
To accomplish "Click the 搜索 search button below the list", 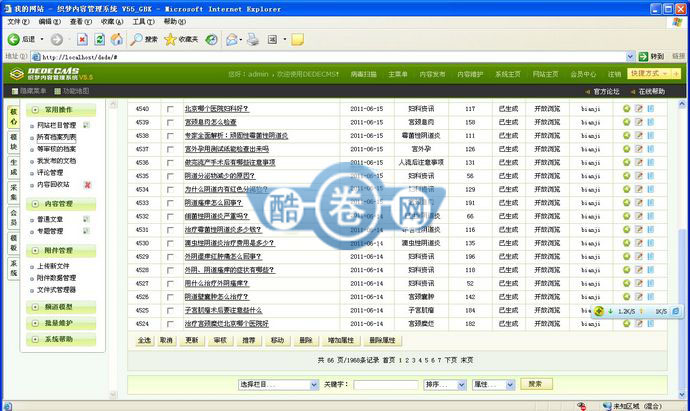I will tap(536, 384).
